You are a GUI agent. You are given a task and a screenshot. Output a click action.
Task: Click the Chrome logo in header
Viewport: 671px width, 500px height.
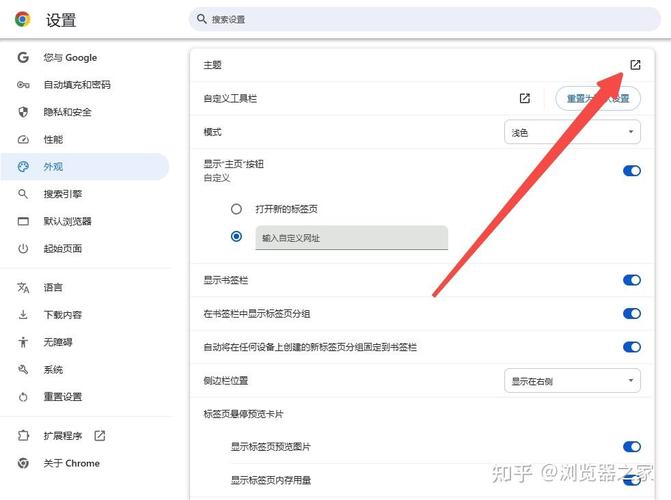23,19
